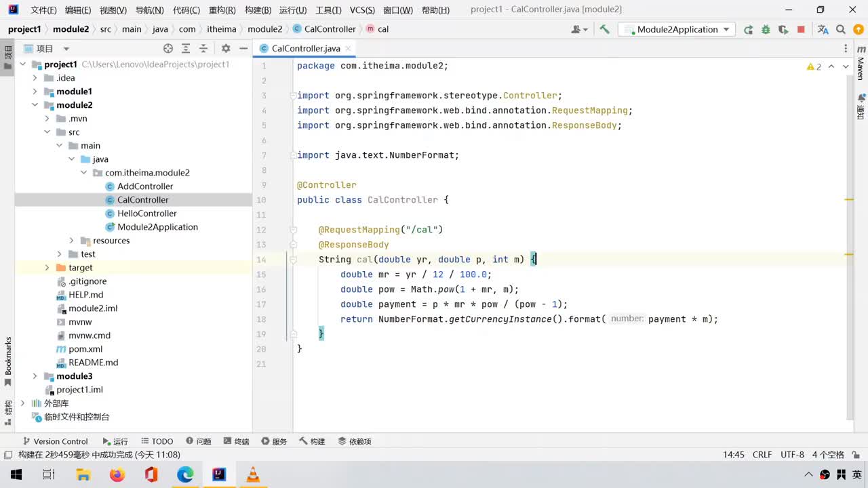Click the itheima breadcrumb in navigation bar

222,29
